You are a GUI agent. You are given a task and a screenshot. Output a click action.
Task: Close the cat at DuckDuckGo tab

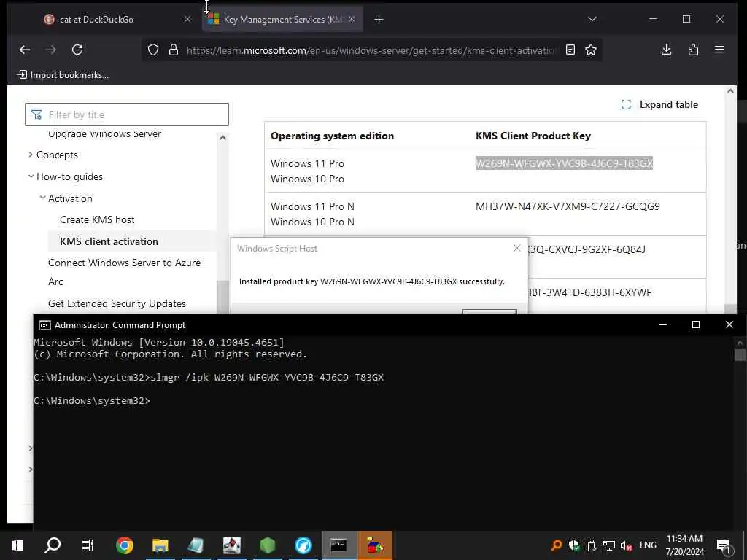click(x=187, y=19)
